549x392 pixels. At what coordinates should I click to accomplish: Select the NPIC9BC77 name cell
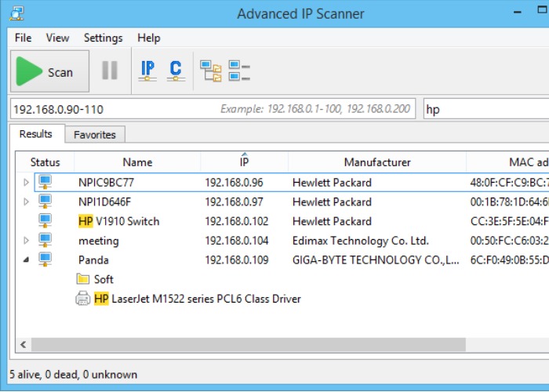[x=106, y=183]
